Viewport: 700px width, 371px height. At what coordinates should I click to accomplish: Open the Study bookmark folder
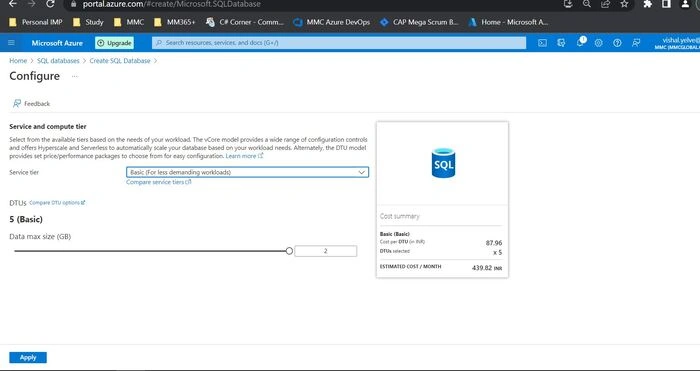[88, 22]
